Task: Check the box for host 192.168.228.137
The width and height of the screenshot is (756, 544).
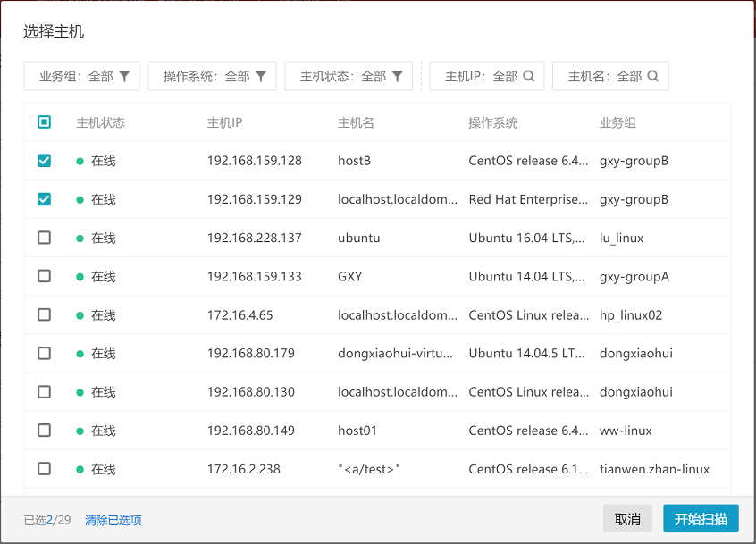Action: [44, 238]
